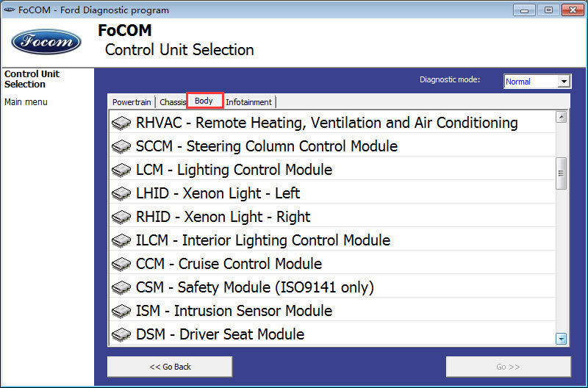The height and width of the screenshot is (388, 588).
Task: Select DSM - Driver Seat Module
Action: pos(332,334)
